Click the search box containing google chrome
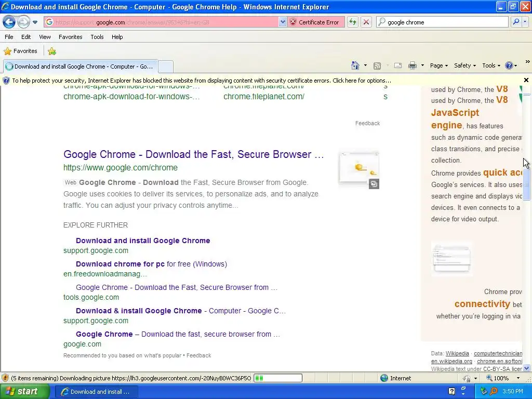Viewport: 532px width, 399px height. click(442, 22)
